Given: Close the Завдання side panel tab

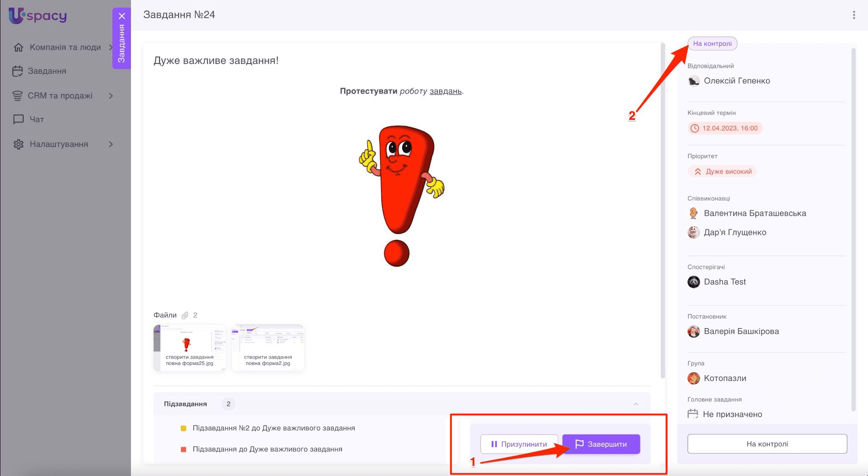Looking at the screenshot, I should (122, 16).
